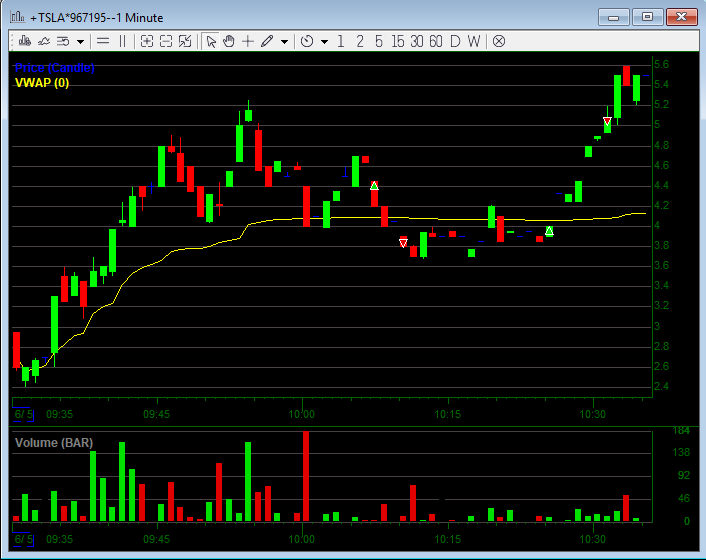Switch chart to 30 minute interval
Screen dimensions: 706x560
click(416, 41)
